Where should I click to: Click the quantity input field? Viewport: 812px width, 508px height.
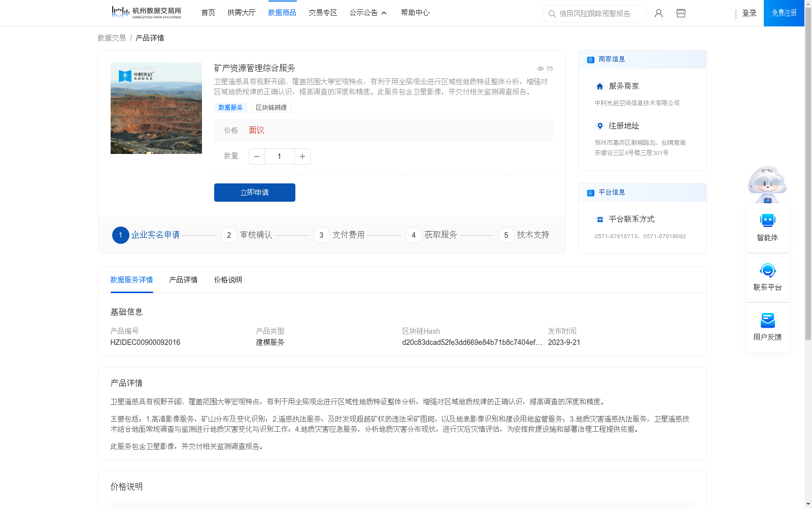(279, 156)
